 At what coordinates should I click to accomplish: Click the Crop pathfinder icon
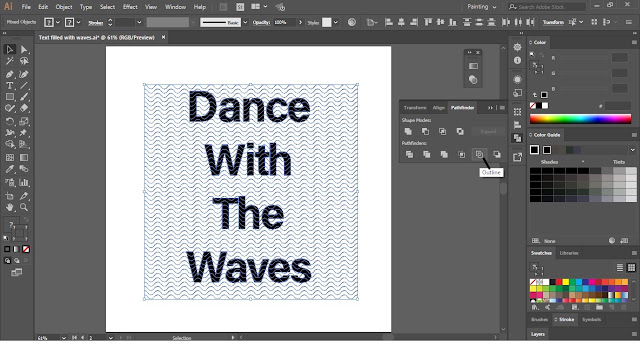[462, 154]
